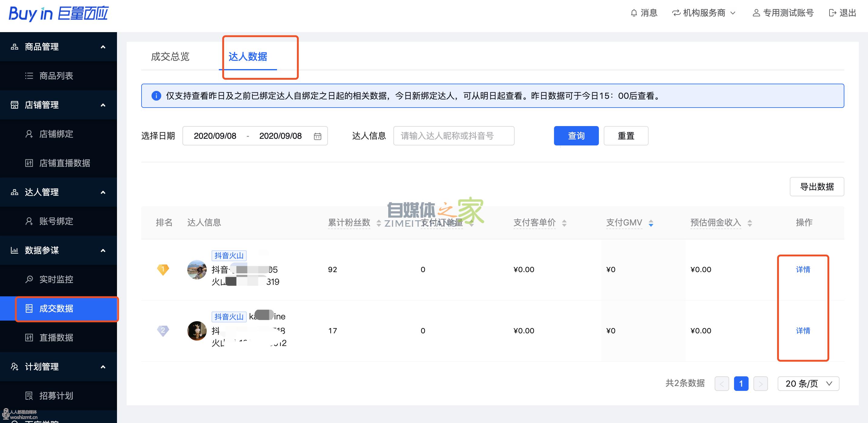Click the 查询 button

tap(576, 136)
